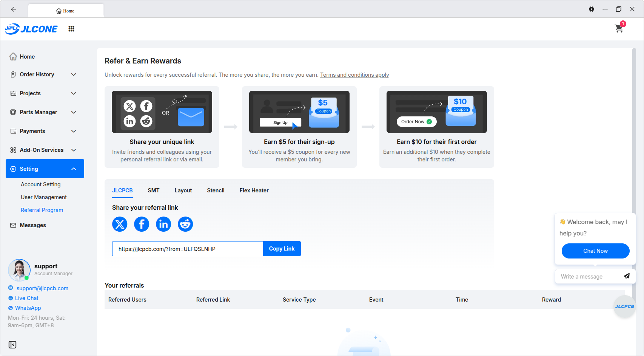Screen dimensions: 644x356
Task: Share referral link on LinkedIn
Action: pos(163,224)
